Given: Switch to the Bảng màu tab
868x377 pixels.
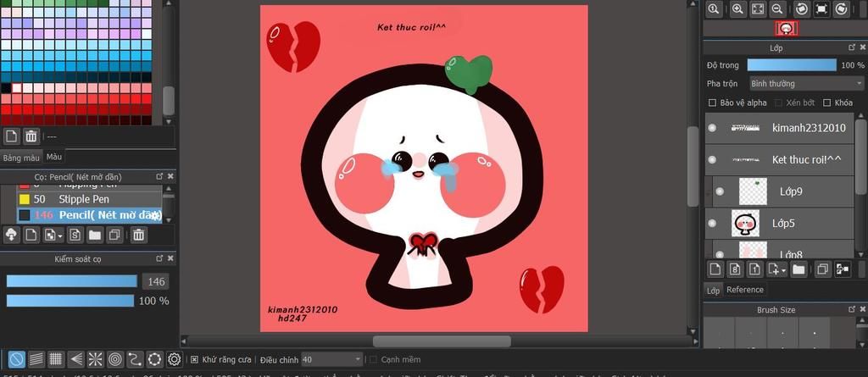Looking at the screenshot, I should coord(21,158).
